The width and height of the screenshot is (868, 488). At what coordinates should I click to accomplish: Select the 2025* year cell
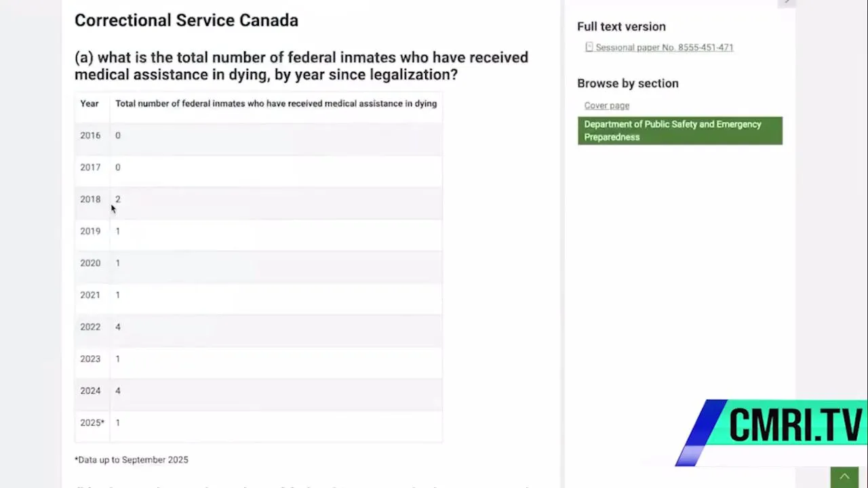pyautogui.click(x=92, y=422)
